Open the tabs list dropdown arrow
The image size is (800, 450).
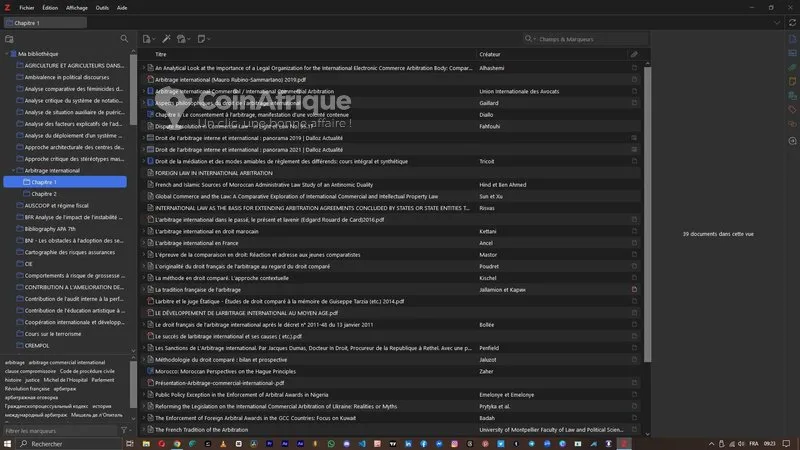[778, 21]
